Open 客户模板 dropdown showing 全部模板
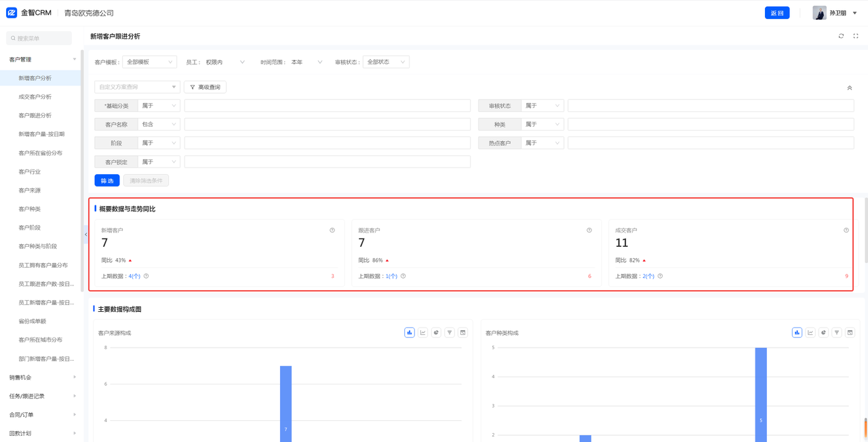 149,62
